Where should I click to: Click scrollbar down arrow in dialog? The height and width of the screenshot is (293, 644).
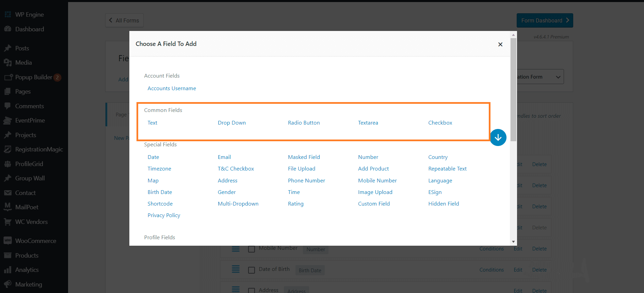pos(513,242)
